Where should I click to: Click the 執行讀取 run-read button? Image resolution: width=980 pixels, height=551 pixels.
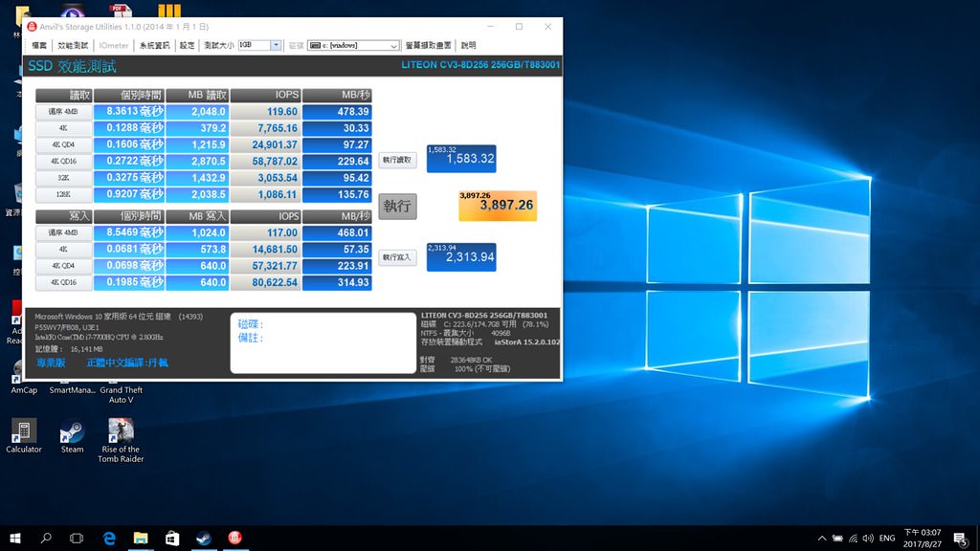pyautogui.click(x=397, y=160)
